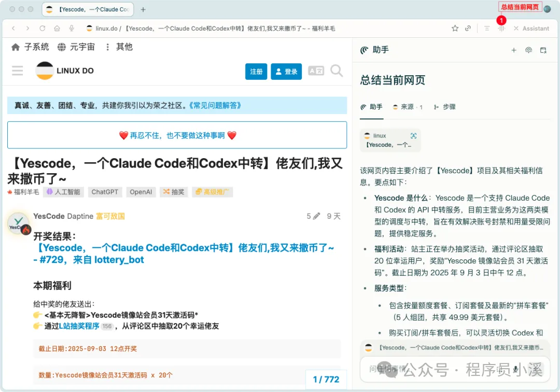Screen dimensions: 560x392
Task: Open the 常见问题解答 link
Action: (215, 105)
